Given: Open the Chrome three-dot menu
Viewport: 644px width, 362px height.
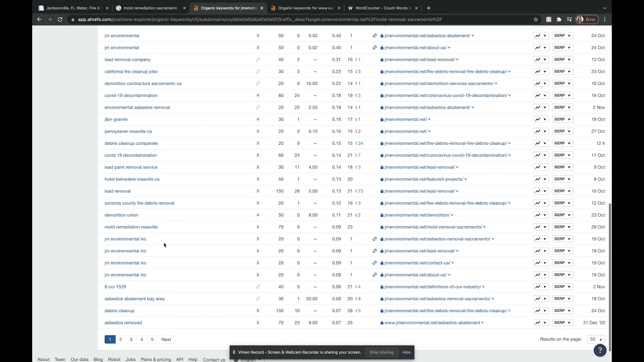Looking at the screenshot, I should (x=605, y=20).
